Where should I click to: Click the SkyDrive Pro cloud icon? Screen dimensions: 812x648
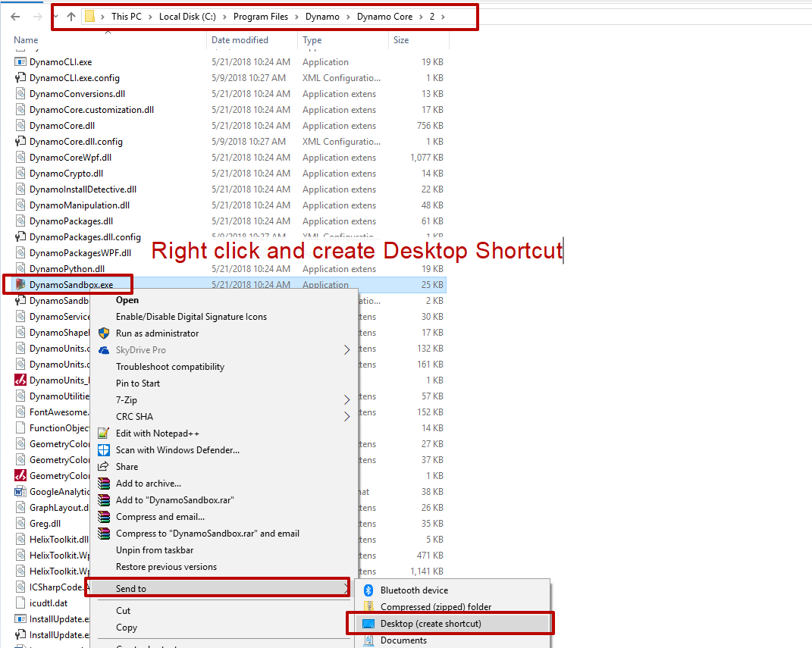click(104, 350)
